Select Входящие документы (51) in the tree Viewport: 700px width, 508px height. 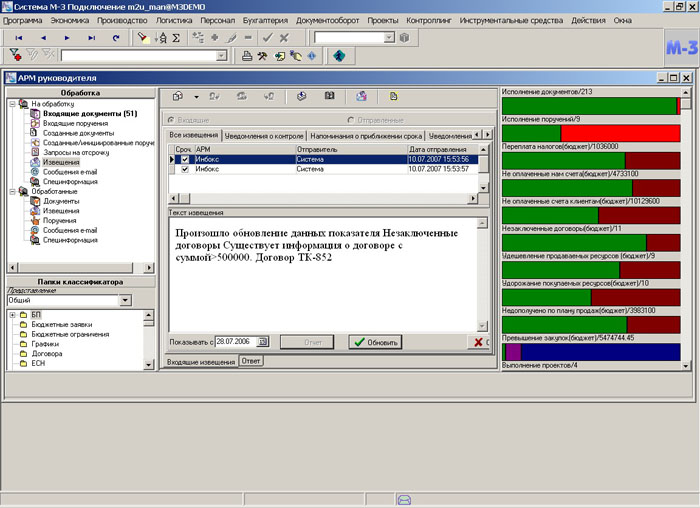pyautogui.click(x=90, y=114)
